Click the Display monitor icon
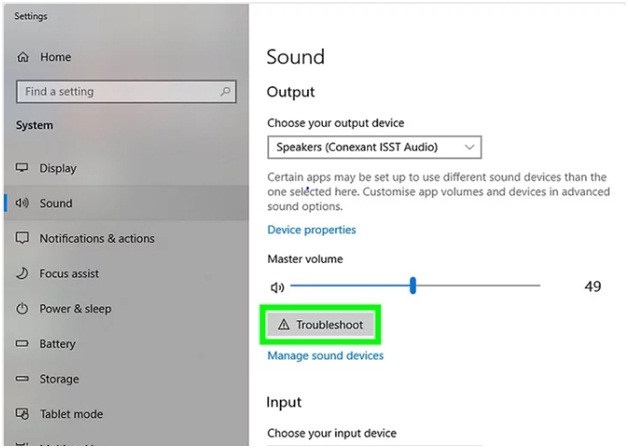The width and height of the screenshot is (628, 448). tap(22, 168)
